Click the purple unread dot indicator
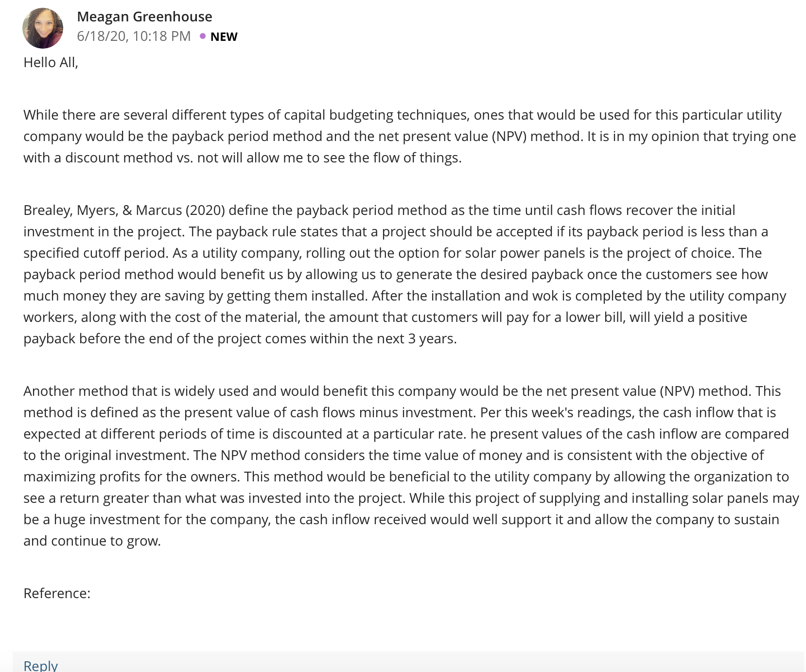Image resolution: width=806 pixels, height=672 pixels. [x=203, y=36]
